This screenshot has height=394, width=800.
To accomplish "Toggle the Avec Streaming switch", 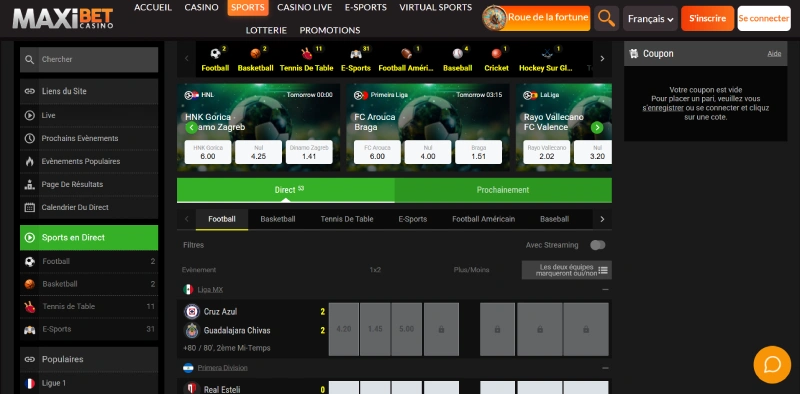I will pyautogui.click(x=597, y=245).
